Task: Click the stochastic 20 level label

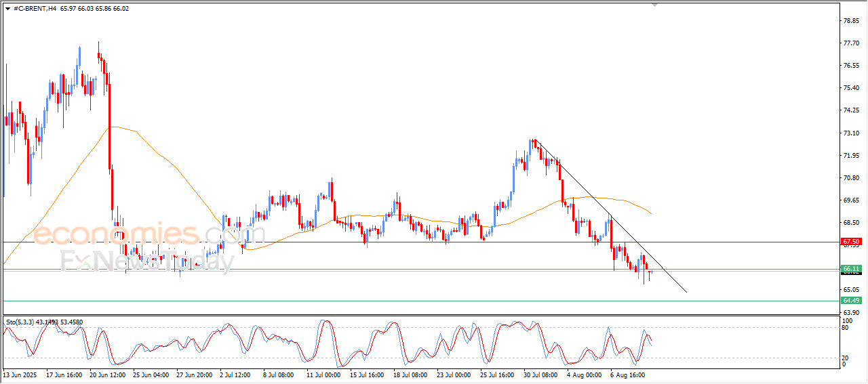Action: tap(846, 358)
